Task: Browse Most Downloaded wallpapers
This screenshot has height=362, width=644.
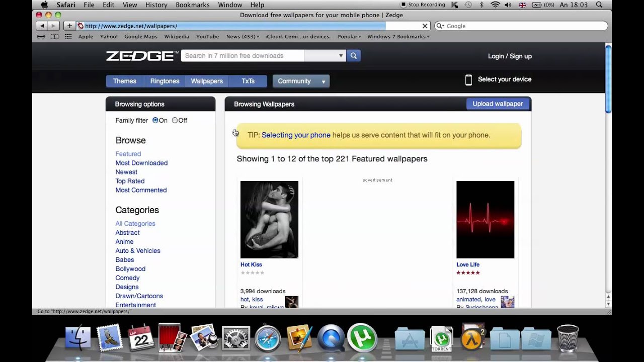Action: (x=141, y=163)
